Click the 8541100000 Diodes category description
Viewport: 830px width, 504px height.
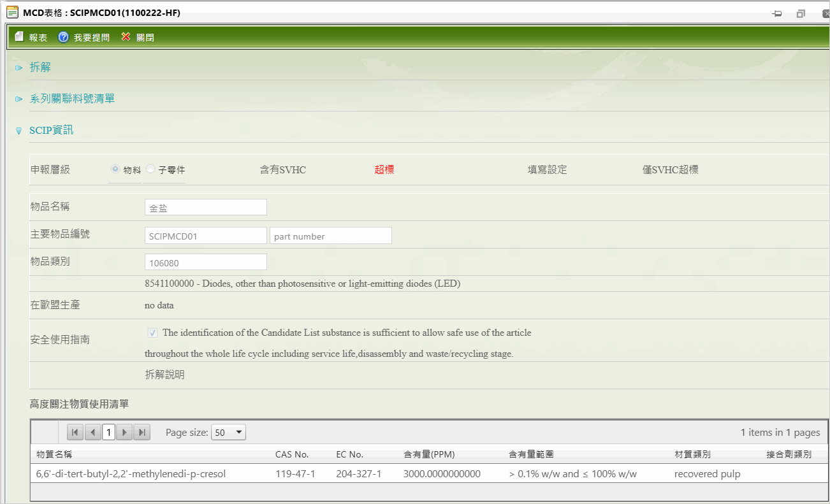coord(302,284)
